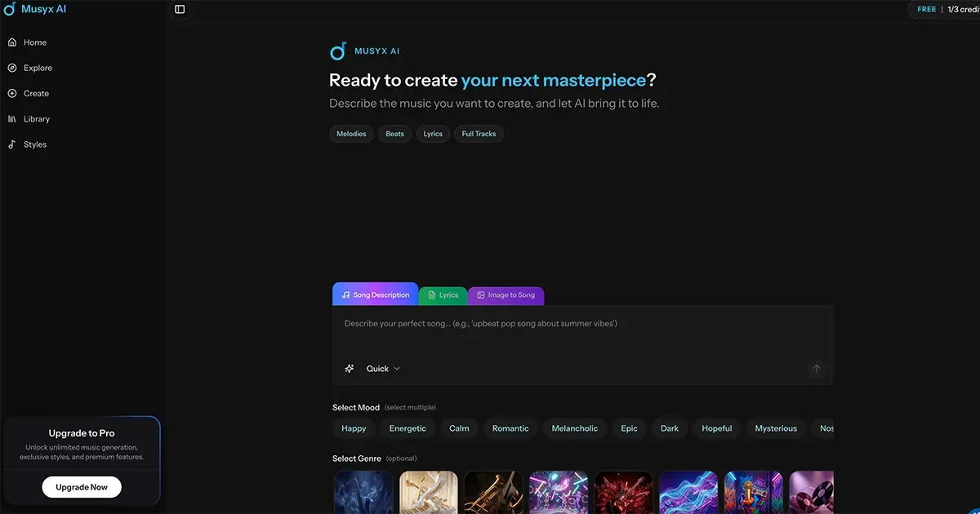Select the Full Tracks suggestion chip

coord(479,134)
